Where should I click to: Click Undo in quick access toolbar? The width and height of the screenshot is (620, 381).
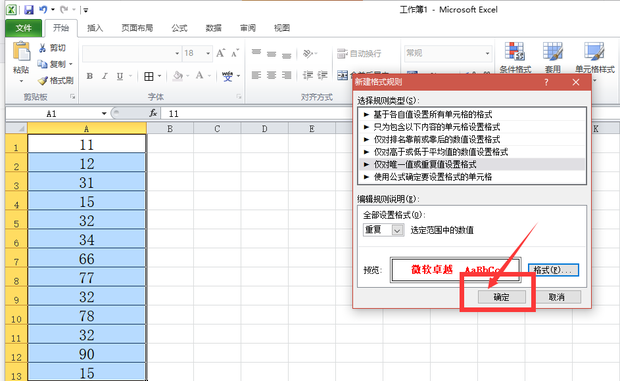pyautogui.click(x=43, y=9)
